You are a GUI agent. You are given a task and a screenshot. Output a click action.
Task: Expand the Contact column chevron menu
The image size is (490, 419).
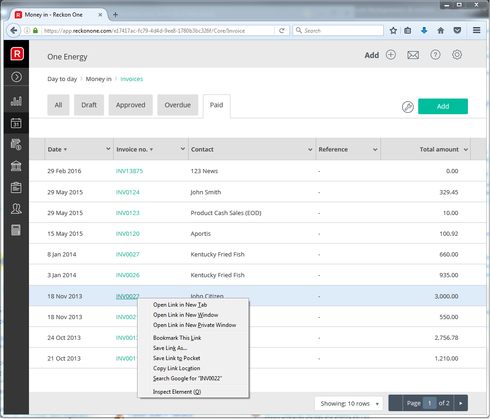pyautogui.click(x=310, y=149)
